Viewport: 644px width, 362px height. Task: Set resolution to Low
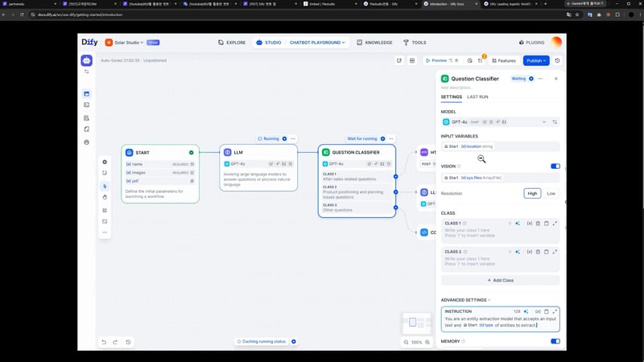551,193
